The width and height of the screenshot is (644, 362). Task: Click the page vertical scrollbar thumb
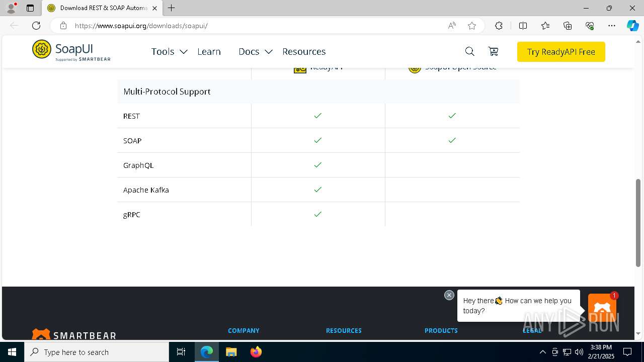[x=638, y=222]
